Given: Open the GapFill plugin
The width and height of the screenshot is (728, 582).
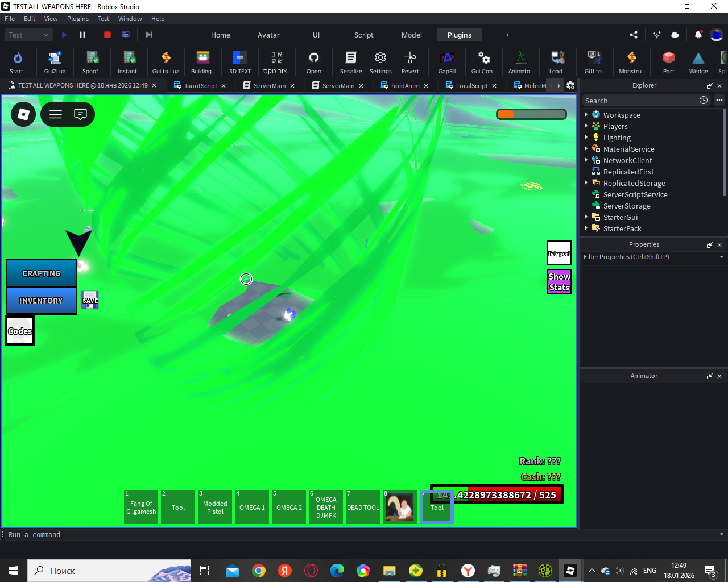Looking at the screenshot, I should click(x=447, y=62).
